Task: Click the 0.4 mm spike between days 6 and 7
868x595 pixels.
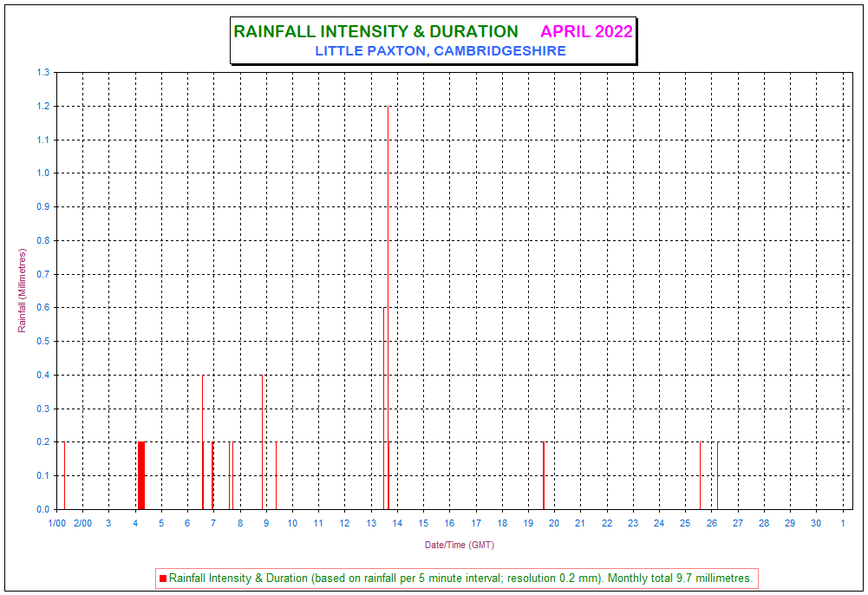Action: click(203, 442)
